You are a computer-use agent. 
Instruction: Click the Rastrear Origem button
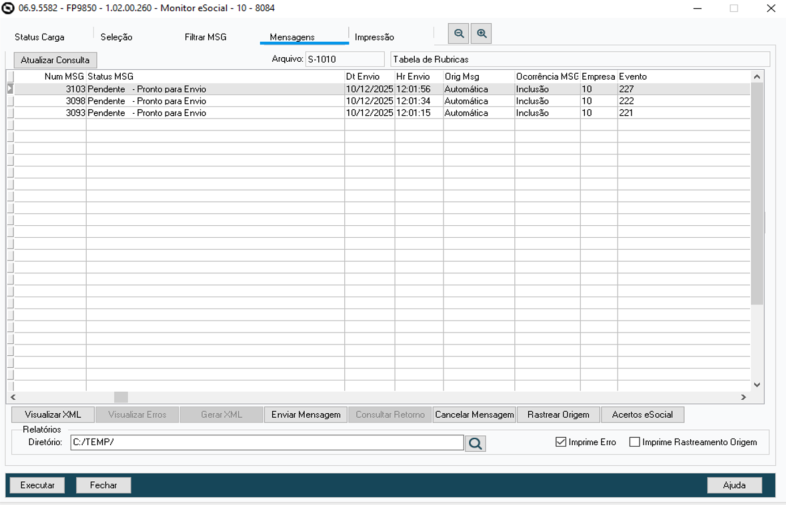558,415
